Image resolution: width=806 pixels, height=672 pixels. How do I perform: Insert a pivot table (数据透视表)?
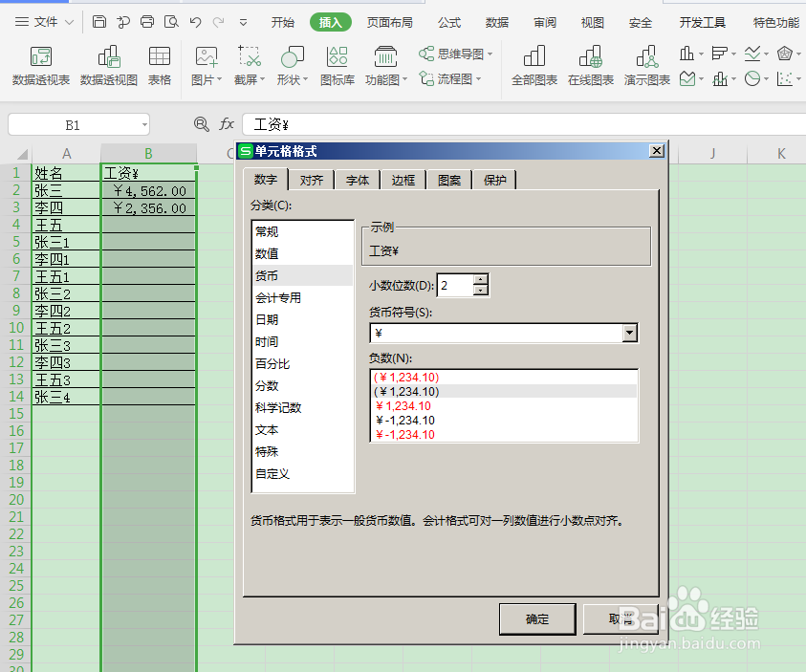tap(39, 65)
